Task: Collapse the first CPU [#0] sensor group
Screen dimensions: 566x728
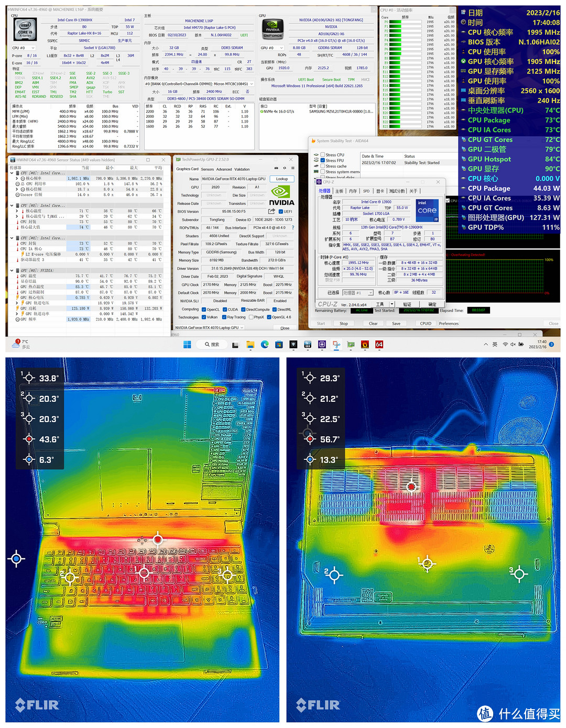Action: click(x=12, y=173)
